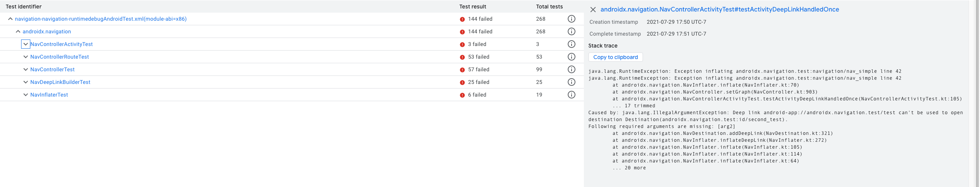Click info icon for NavInflaterTest row
The height and width of the screenshot is (187, 980).
coord(571,95)
